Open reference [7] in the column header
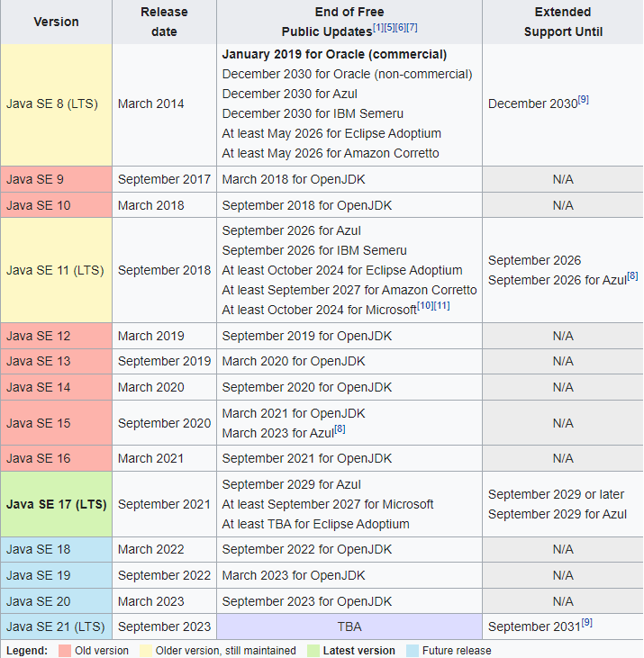The width and height of the screenshot is (644, 658). pyautogui.click(x=412, y=28)
